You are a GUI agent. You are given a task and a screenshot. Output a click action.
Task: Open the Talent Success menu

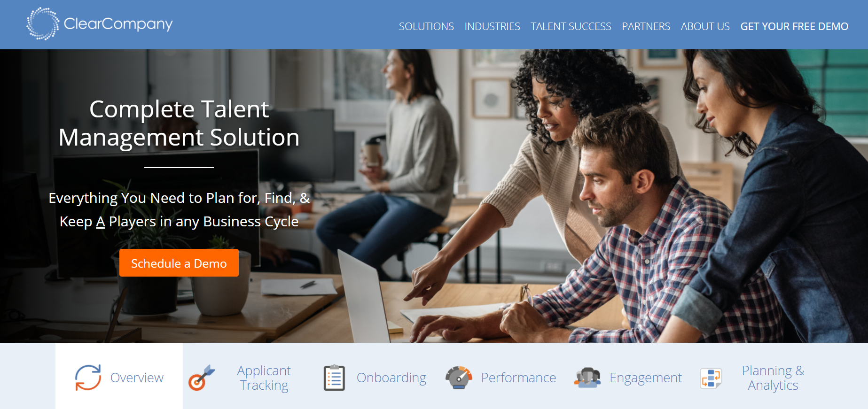[571, 26]
